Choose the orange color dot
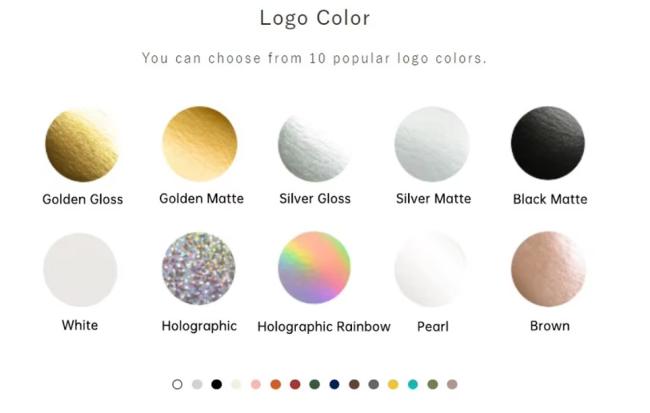The image size is (650, 413). coord(275,384)
